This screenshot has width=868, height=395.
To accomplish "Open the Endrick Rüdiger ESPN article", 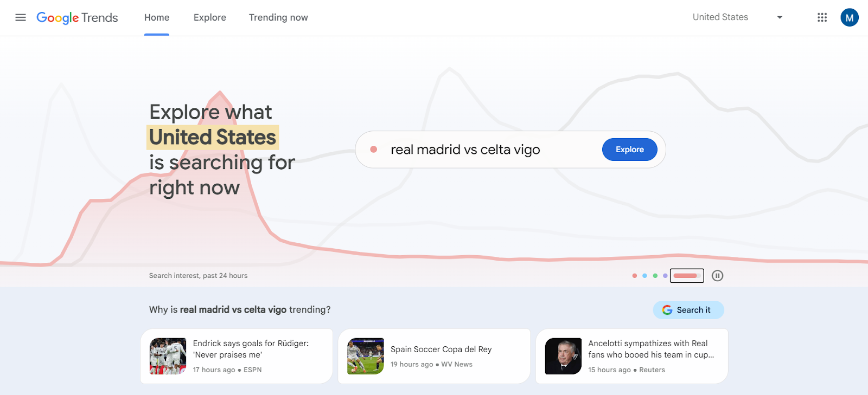I will point(236,355).
